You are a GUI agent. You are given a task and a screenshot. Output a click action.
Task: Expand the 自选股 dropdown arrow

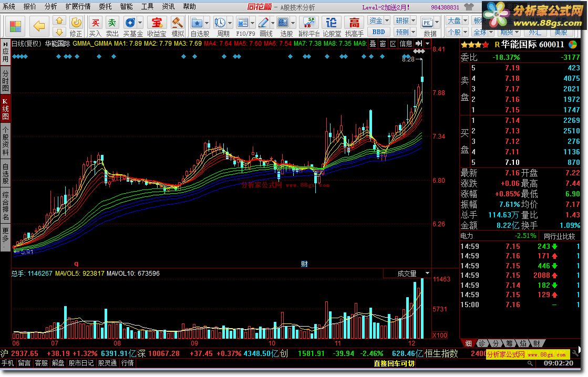pyautogui.click(x=207, y=23)
